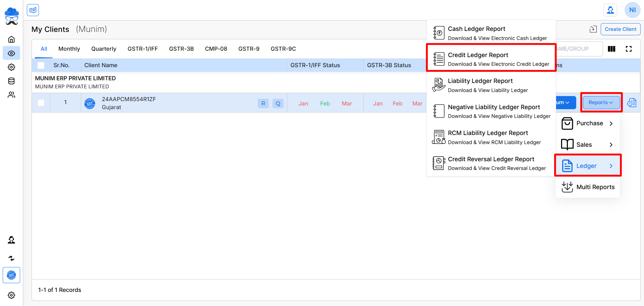Open the column layout icon

point(611,49)
